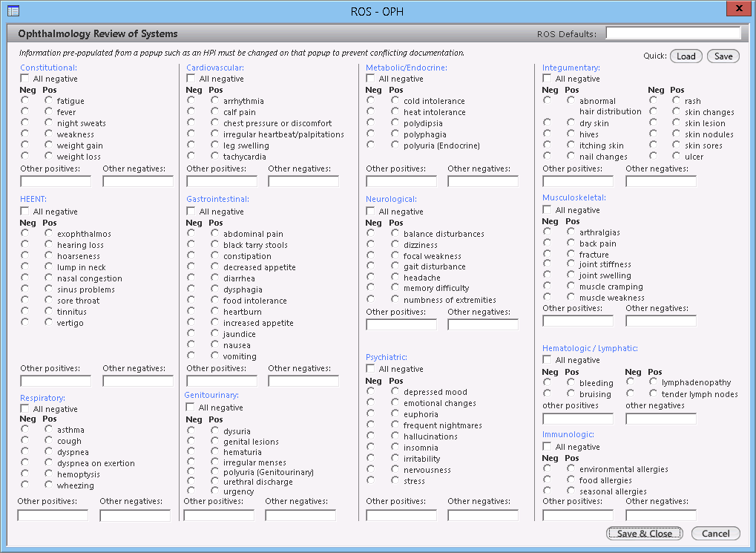Viewport: 756px width, 553px height.
Task: Select Pos for depressed mood
Action: click(x=395, y=391)
